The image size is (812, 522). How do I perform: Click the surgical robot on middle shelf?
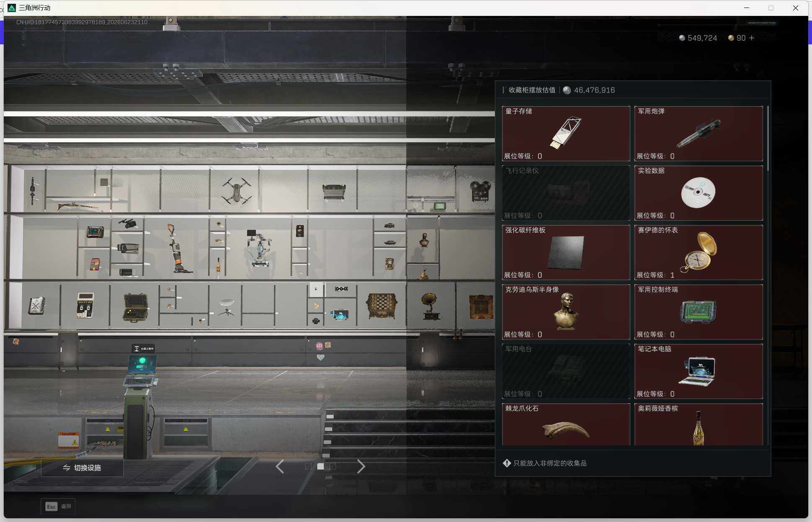259,248
